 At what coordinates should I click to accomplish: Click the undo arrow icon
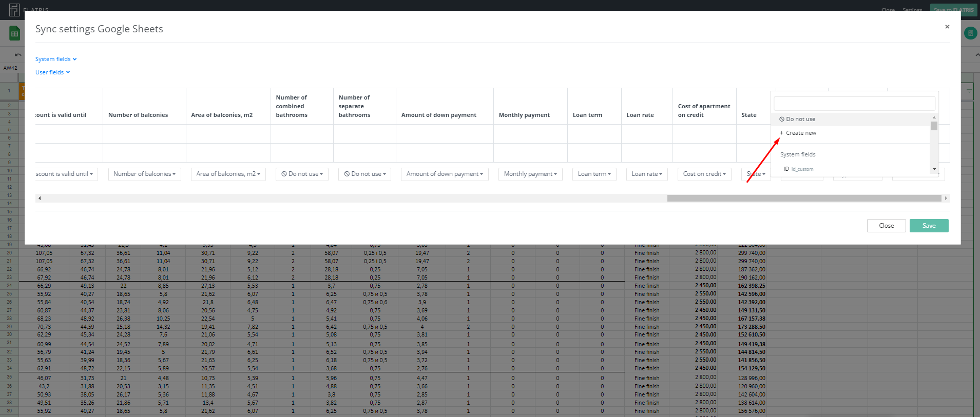(18, 55)
